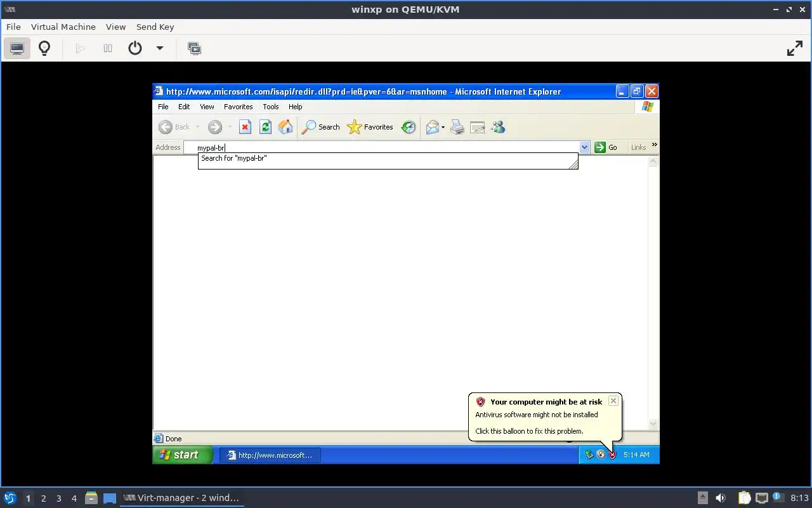The height and width of the screenshot is (508, 812).
Task: Open the virt-manager View menu
Action: tap(115, 27)
